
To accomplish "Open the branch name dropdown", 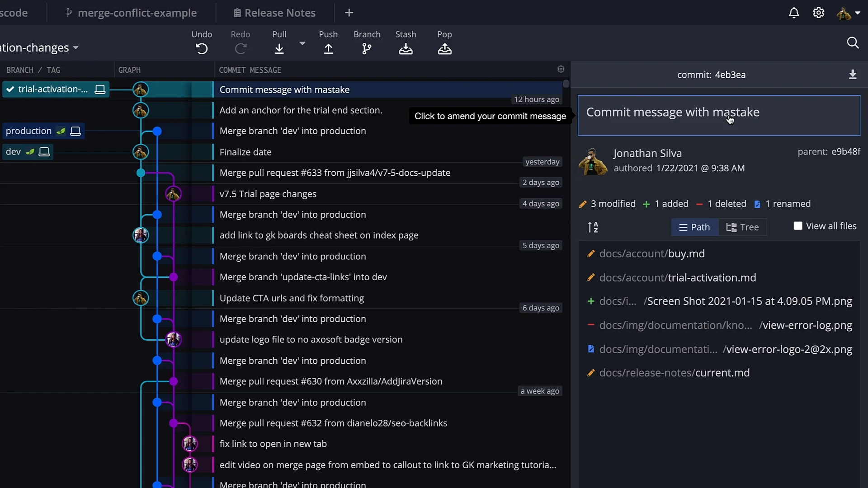I will pos(75,47).
